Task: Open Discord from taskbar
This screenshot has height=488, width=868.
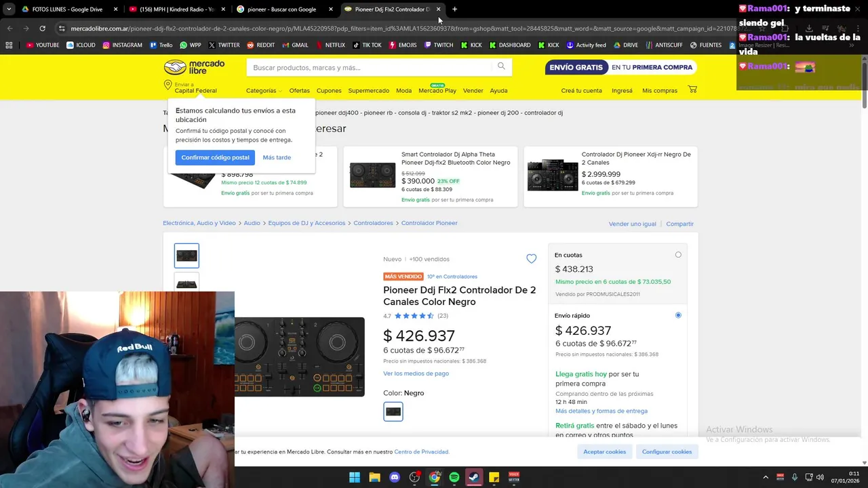Action: tap(395, 478)
